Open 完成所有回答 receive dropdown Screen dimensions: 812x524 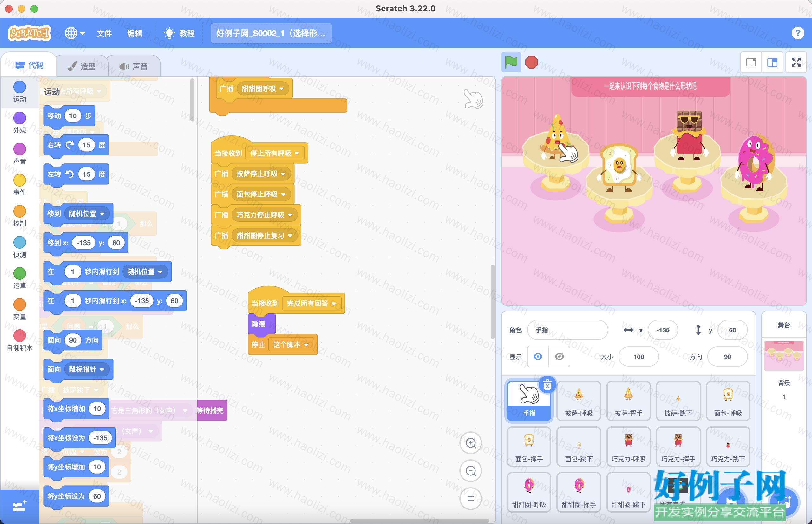pos(311,303)
